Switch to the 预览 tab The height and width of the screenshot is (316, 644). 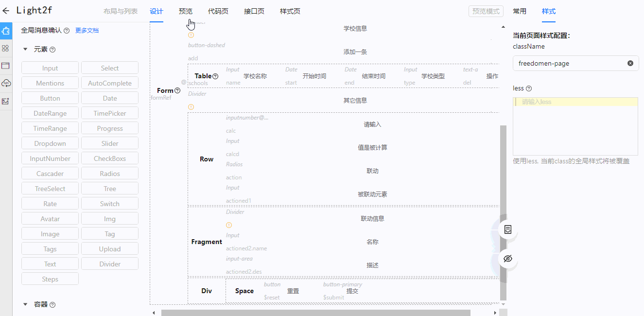coord(186,11)
